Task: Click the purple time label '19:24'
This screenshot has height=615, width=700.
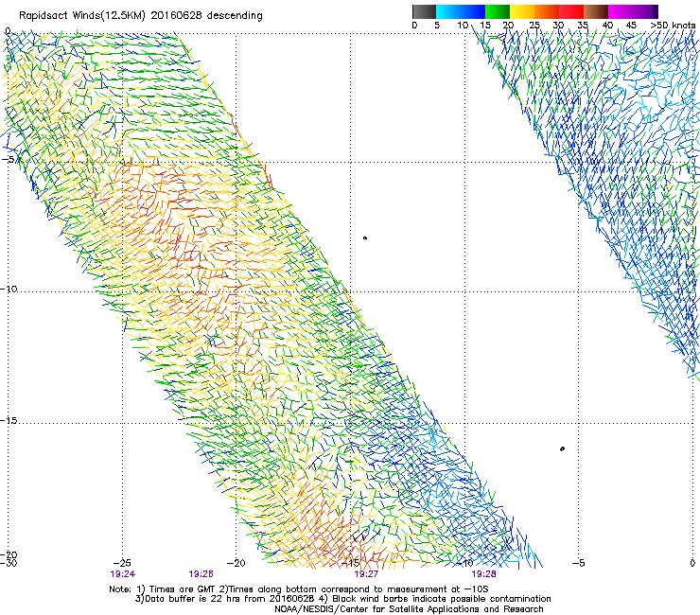Action: (123, 574)
